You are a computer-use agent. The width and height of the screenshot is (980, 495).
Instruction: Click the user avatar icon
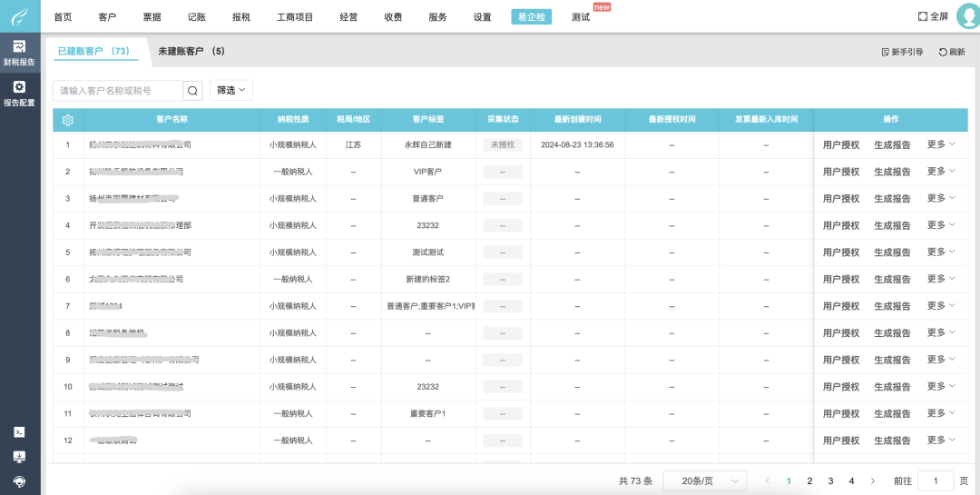point(967,16)
